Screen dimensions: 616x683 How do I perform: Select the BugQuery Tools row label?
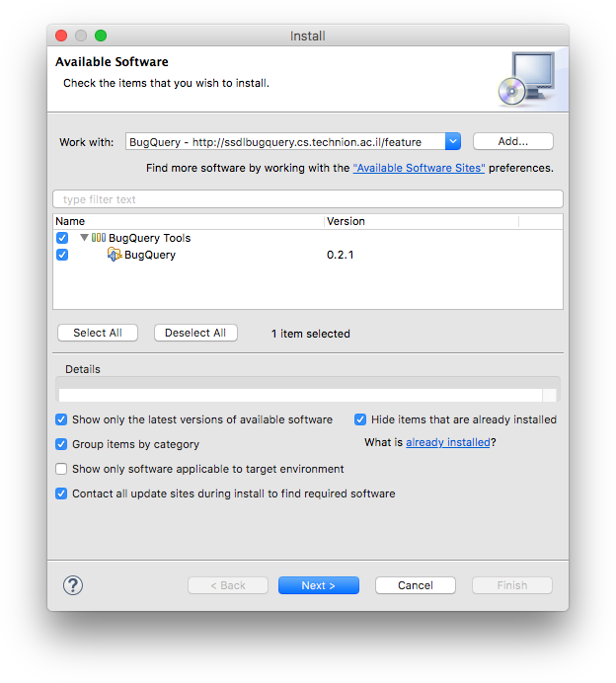coord(149,238)
